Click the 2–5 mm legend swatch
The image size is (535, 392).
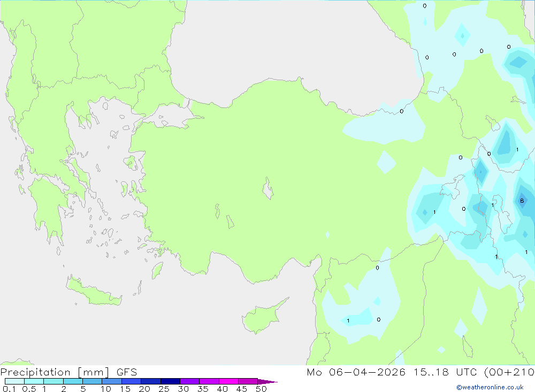coord(73,381)
